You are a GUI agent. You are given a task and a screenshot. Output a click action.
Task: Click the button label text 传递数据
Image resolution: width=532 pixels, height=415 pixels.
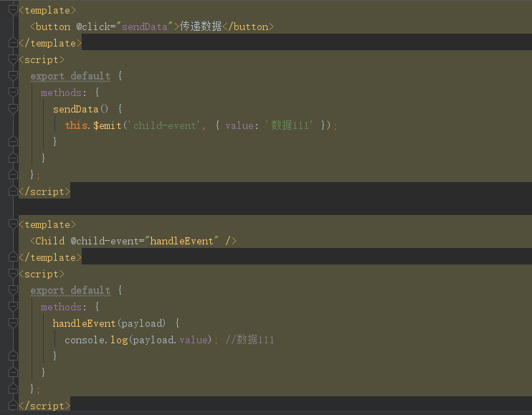click(x=201, y=26)
